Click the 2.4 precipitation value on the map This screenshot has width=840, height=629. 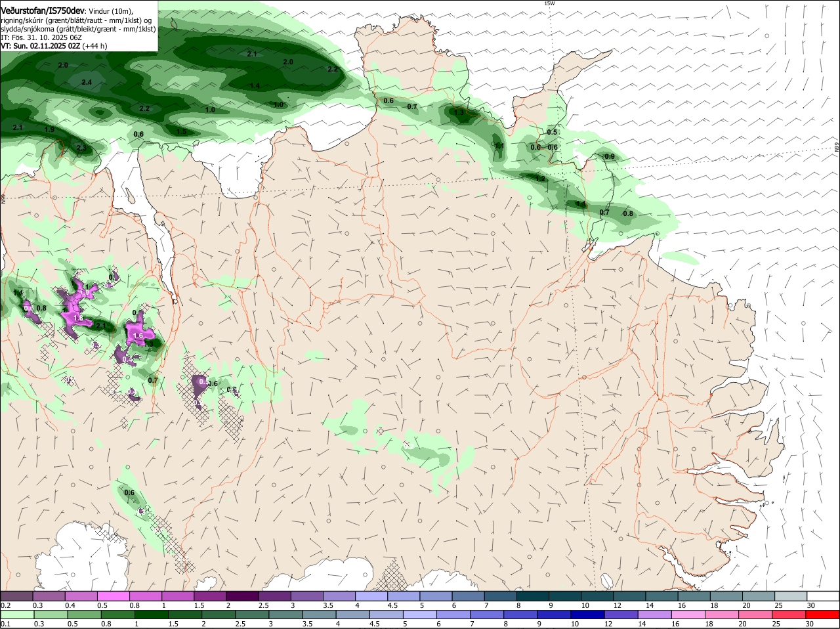pos(87,82)
